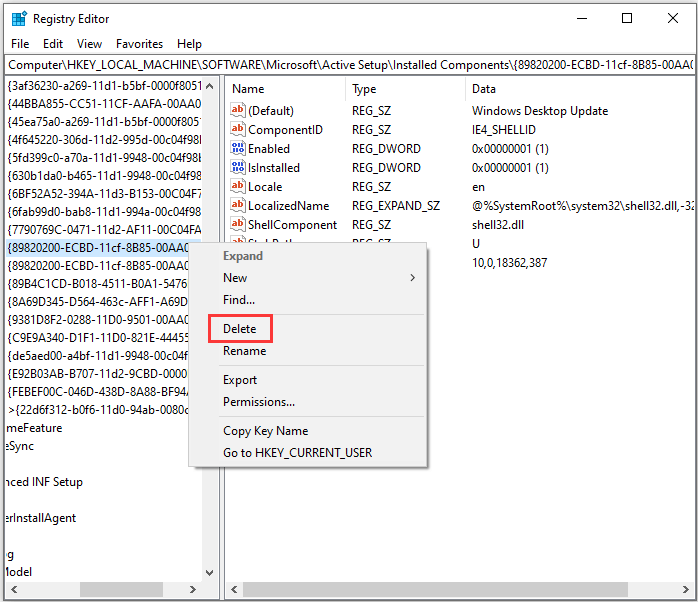Open the View menu

tap(89, 44)
